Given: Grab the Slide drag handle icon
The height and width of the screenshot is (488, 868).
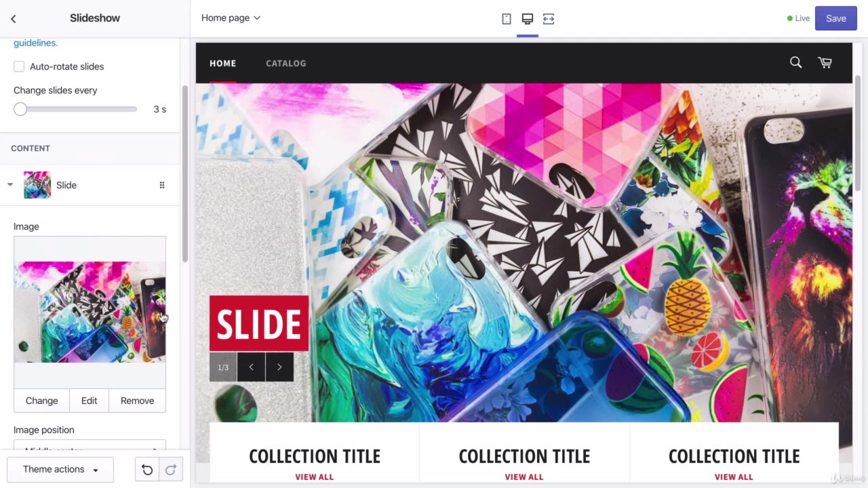Looking at the screenshot, I should click(x=162, y=185).
